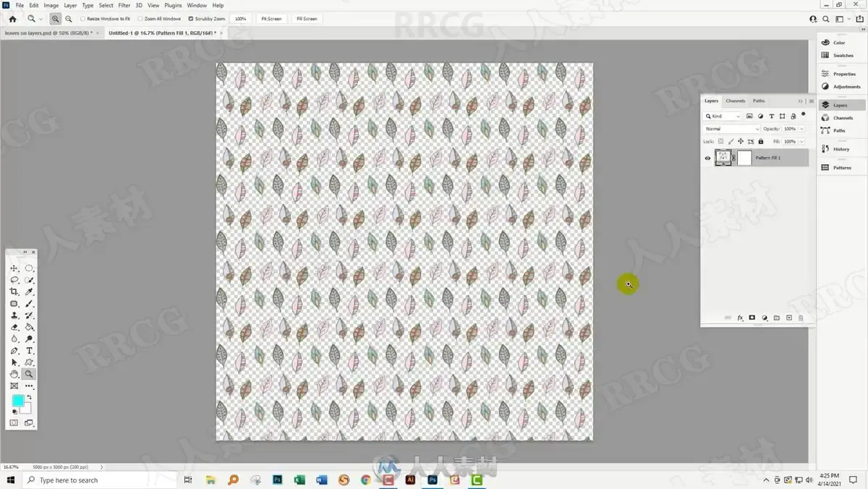
Task: Open the Patterns panel button
Action: pos(841,167)
